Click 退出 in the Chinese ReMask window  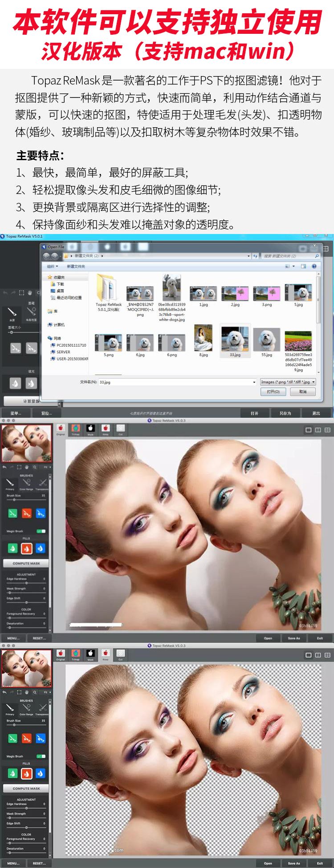tap(316, 413)
